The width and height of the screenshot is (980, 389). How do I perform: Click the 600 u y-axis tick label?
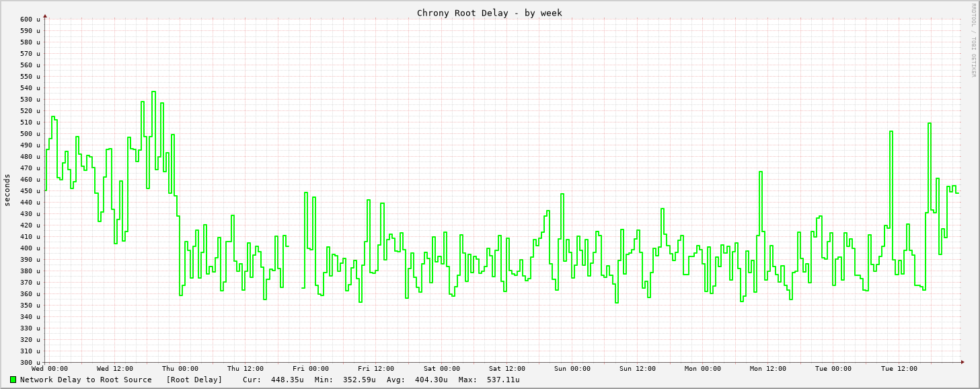click(x=30, y=20)
